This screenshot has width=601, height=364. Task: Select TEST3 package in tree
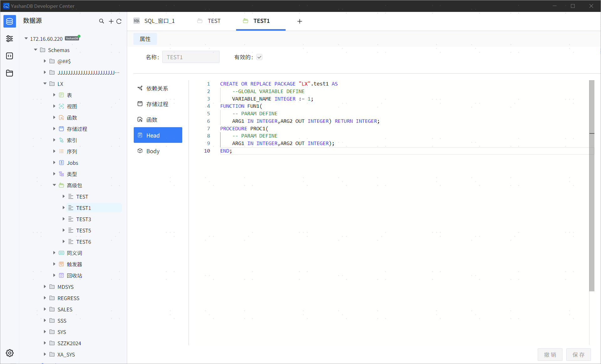click(x=84, y=219)
